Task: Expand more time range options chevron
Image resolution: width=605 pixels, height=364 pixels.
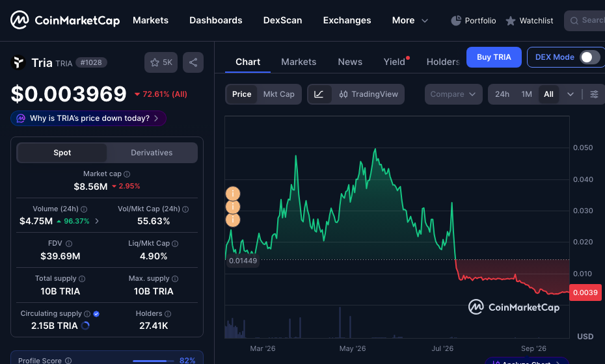Action: click(x=571, y=94)
